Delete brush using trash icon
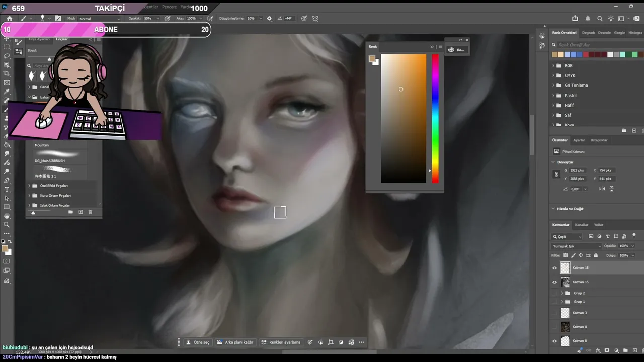The image size is (644, 362). point(90,212)
